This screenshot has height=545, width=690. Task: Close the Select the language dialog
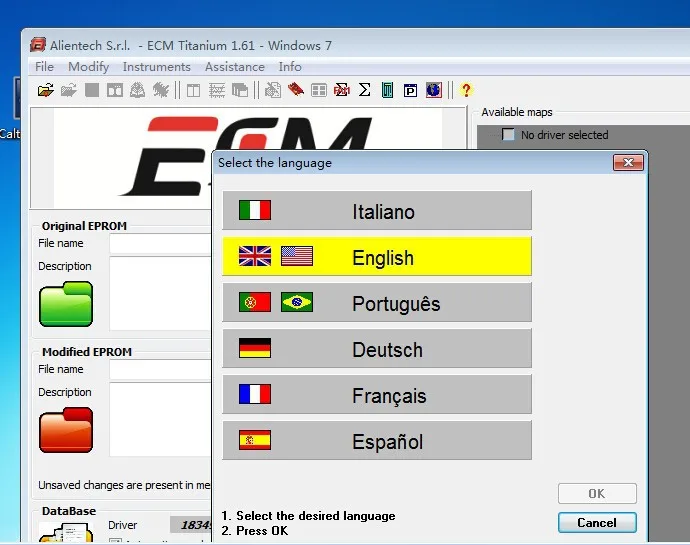(628, 162)
